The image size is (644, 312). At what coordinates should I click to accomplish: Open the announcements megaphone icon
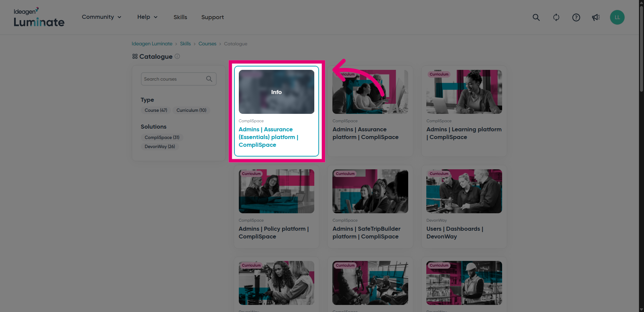(x=596, y=17)
